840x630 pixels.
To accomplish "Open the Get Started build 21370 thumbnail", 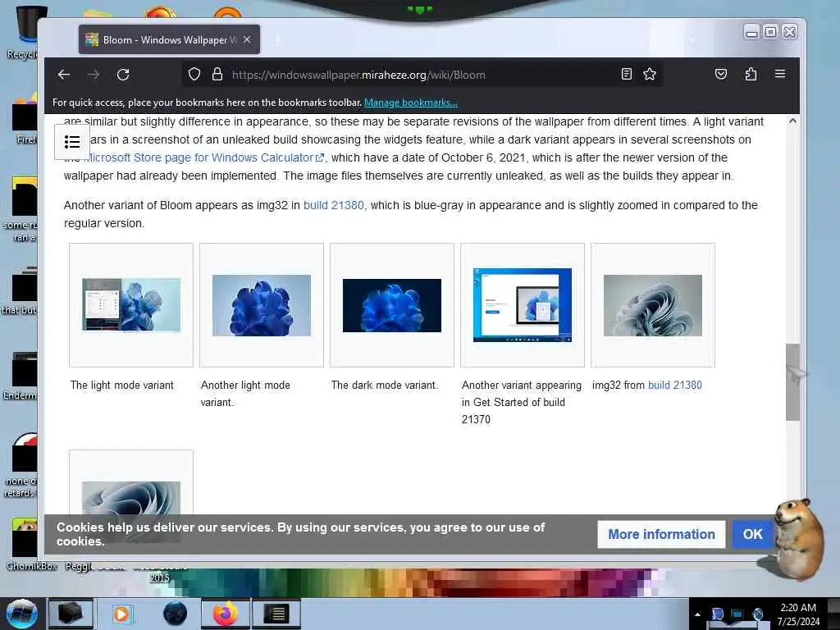I will pyautogui.click(x=523, y=305).
